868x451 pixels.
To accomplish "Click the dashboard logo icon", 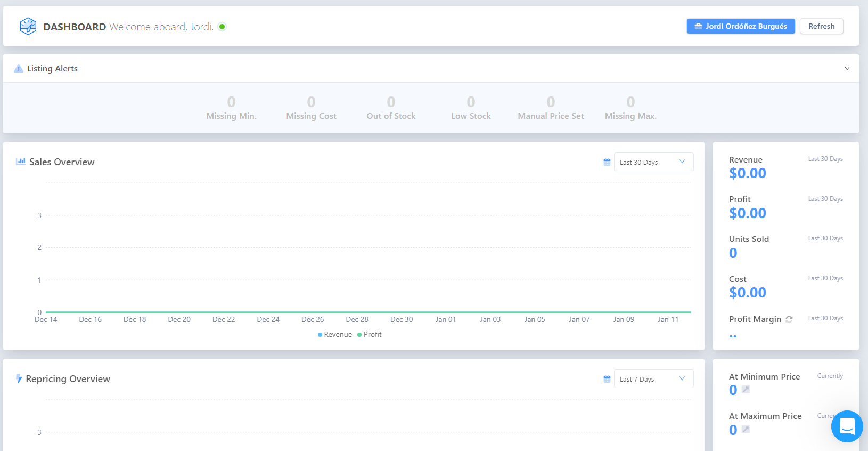I will coord(28,26).
